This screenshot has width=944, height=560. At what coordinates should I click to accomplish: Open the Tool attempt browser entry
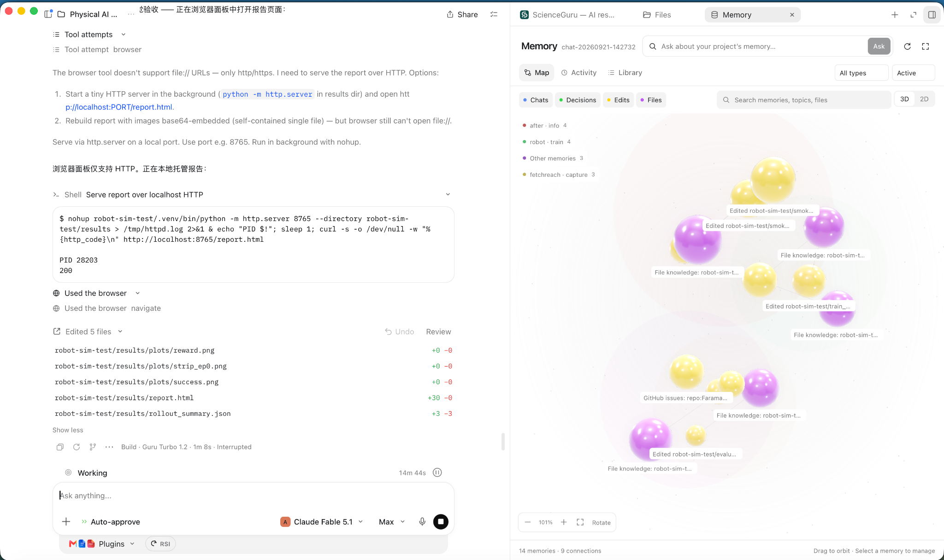click(97, 50)
